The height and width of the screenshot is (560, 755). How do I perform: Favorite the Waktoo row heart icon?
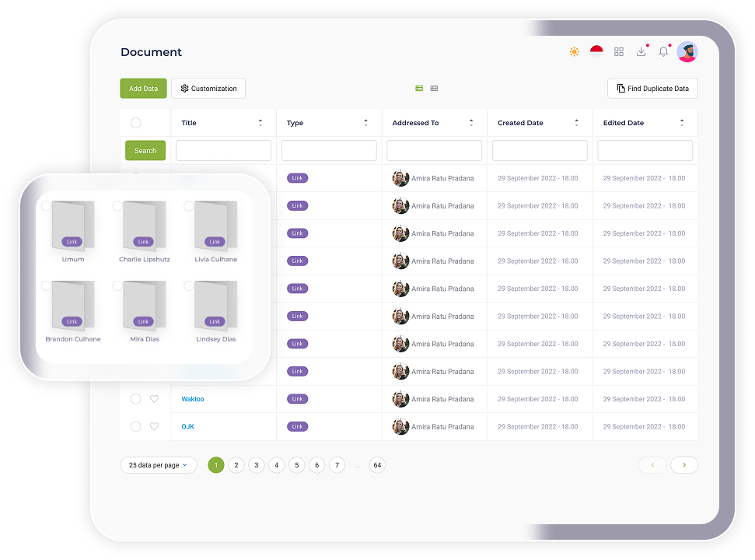(154, 399)
